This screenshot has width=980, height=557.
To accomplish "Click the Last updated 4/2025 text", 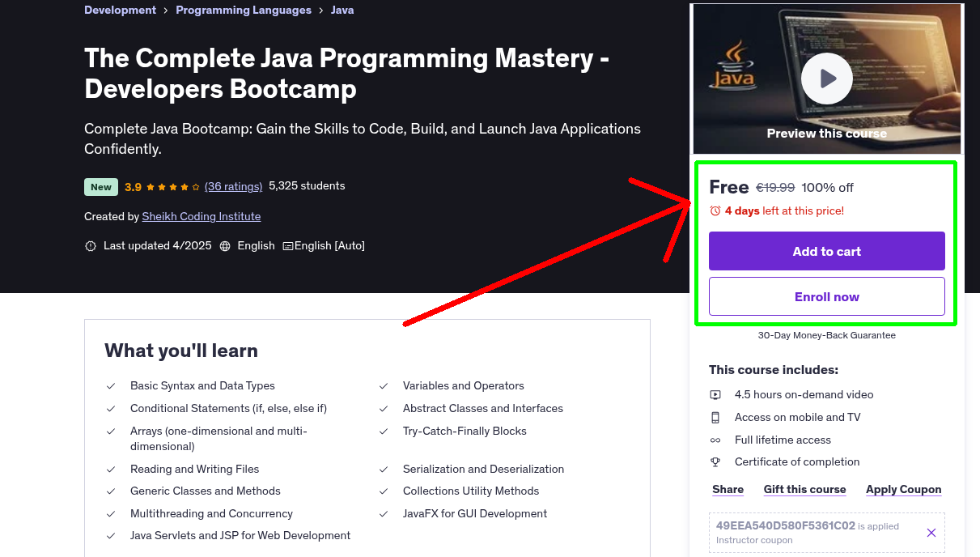I will (158, 246).
